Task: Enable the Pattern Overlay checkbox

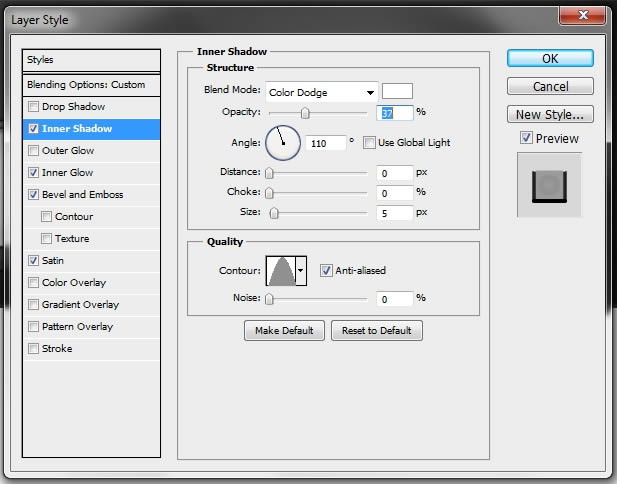Action: [x=33, y=327]
